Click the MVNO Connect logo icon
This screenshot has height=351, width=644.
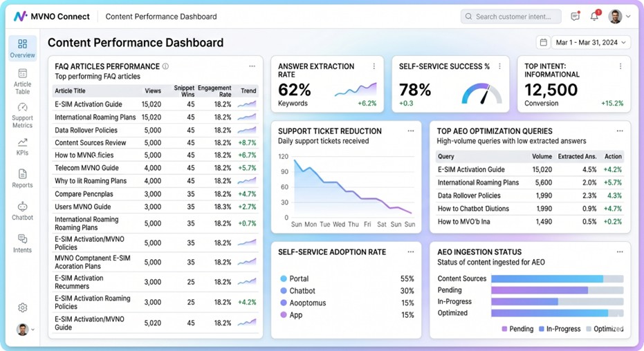pos(20,17)
